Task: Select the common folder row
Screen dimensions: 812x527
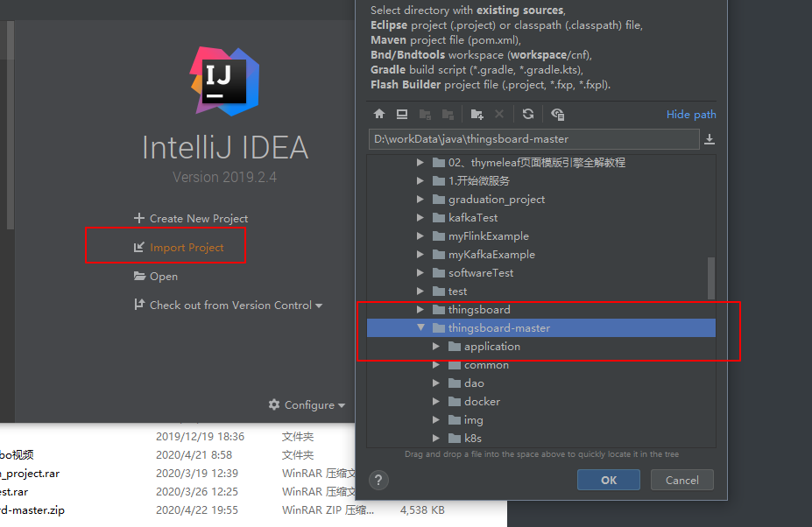Action: (x=541, y=365)
